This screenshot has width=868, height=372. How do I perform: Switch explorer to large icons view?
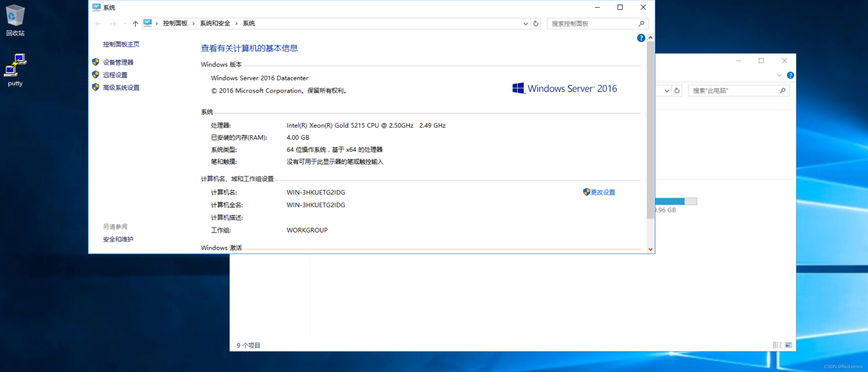point(788,345)
